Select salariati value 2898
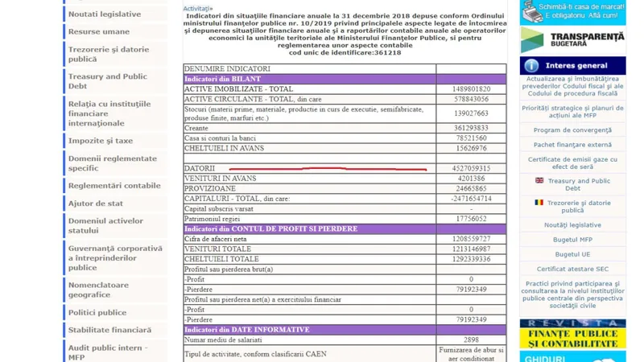Screen dimensions: 644x362 tap(471, 340)
